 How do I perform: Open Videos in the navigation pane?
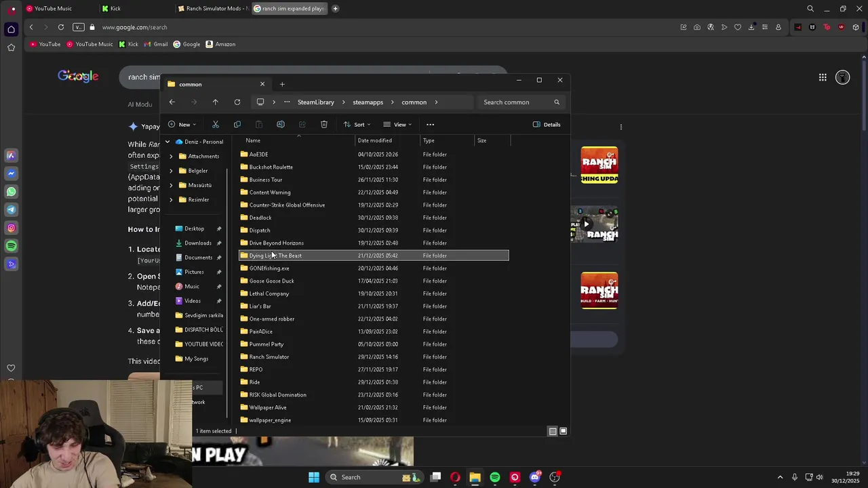pyautogui.click(x=193, y=300)
